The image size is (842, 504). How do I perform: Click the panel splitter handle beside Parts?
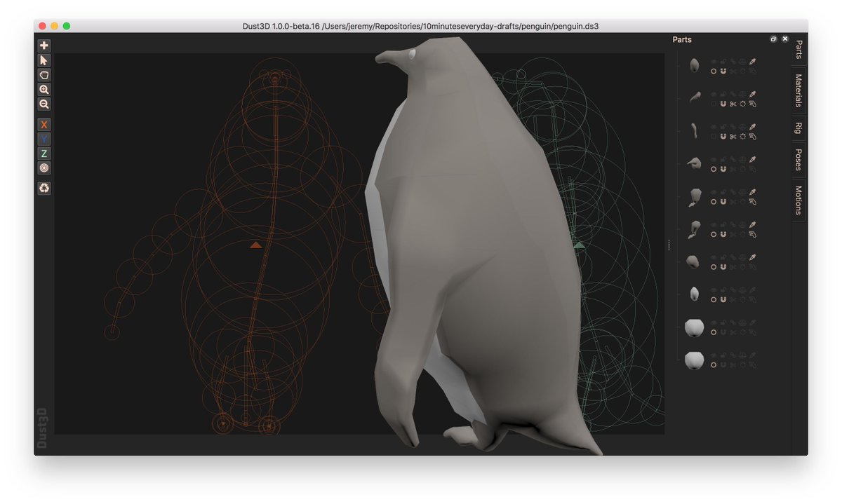669,245
